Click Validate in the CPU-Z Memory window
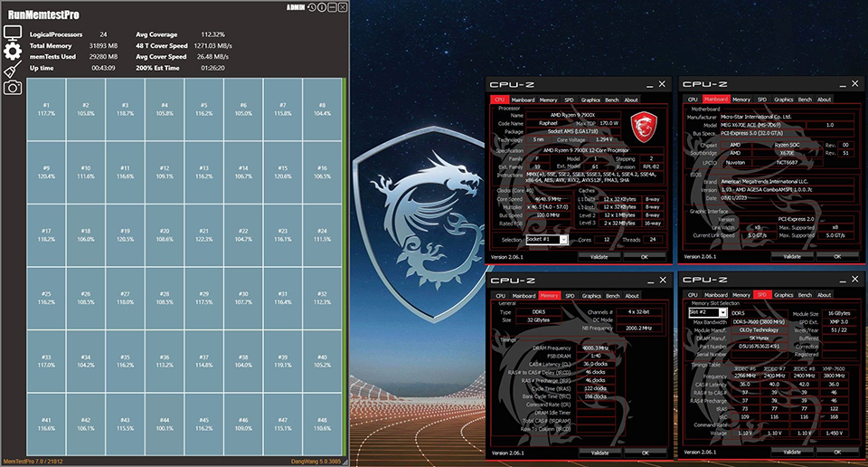The image size is (868, 467). pos(598,453)
